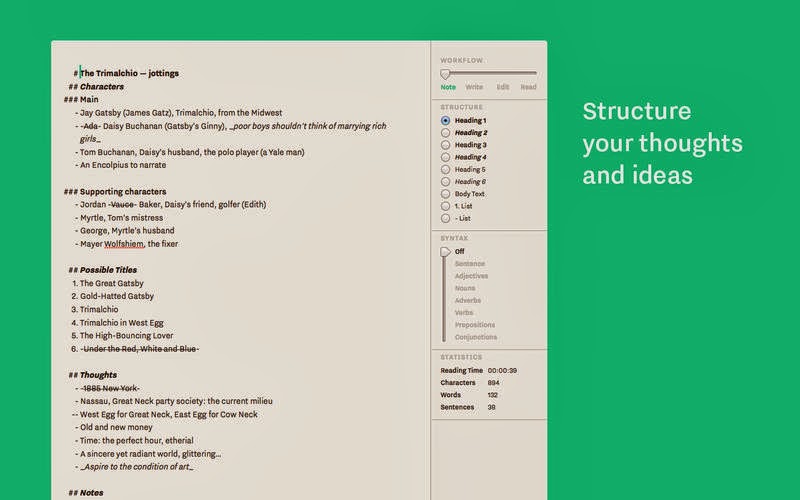Click the '## Characters' heading line

[96, 87]
